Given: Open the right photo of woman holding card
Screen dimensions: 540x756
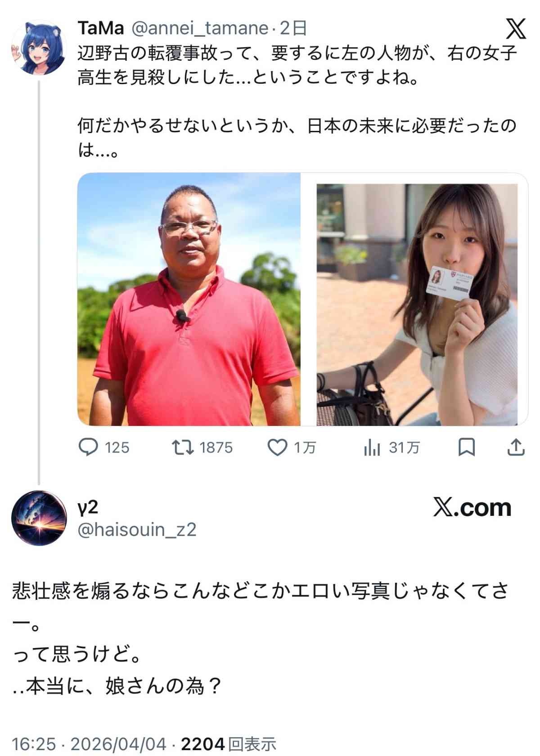Looking at the screenshot, I should (x=415, y=299).
